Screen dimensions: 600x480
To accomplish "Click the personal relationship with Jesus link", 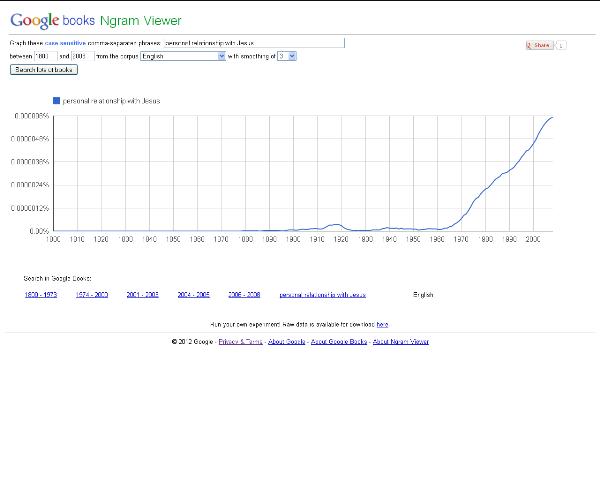I will click(323, 295).
